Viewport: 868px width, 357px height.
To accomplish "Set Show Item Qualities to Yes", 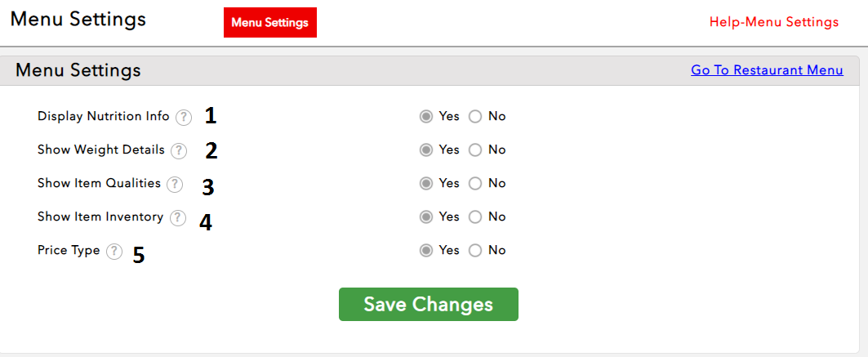I will (x=425, y=183).
